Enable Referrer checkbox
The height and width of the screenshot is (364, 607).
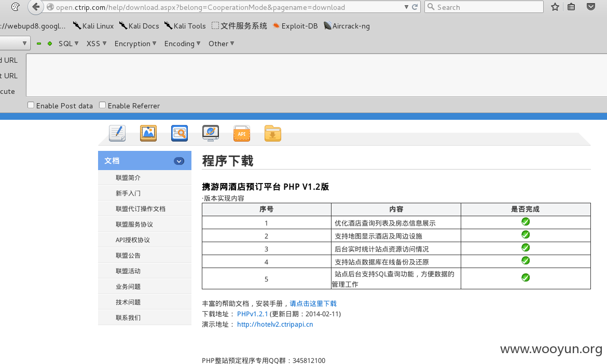(103, 105)
